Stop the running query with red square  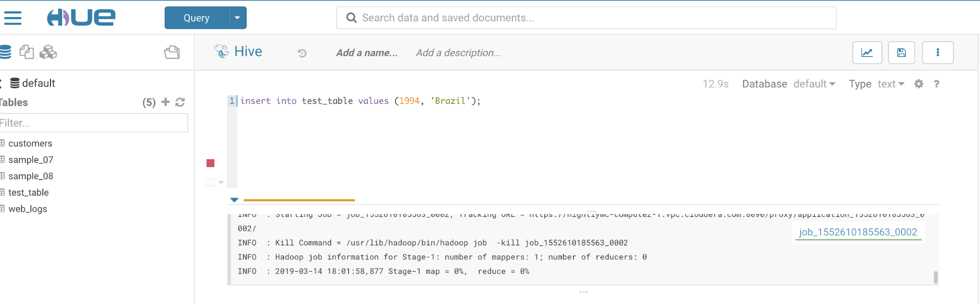[x=210, y=163]
